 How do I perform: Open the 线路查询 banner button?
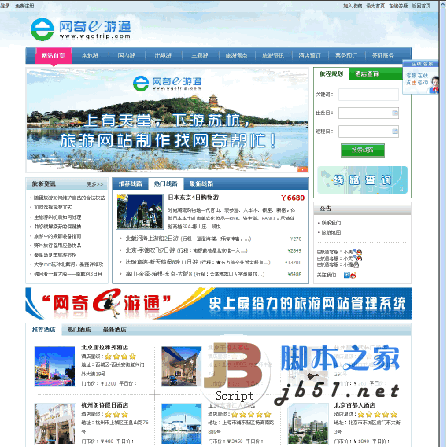pos(363,180)
